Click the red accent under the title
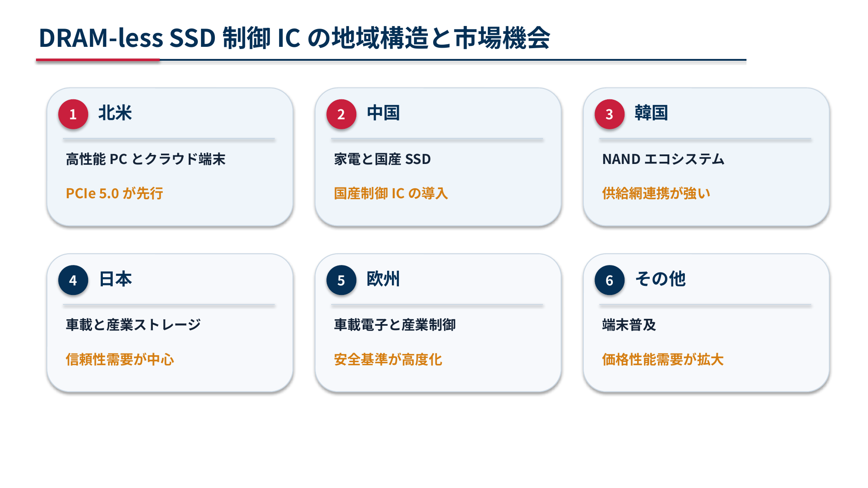Image resolution: width=868 pixels, height=488 pixels. [x=98, y=60]
